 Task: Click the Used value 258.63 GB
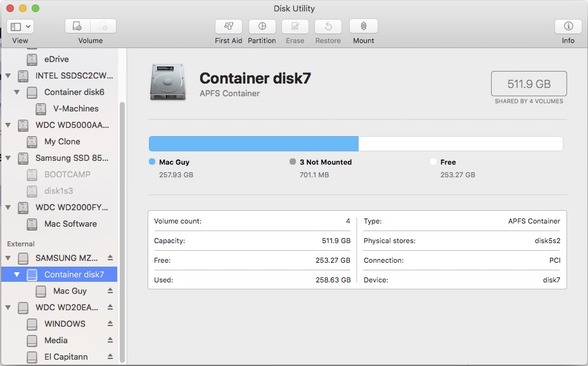click(x=333, y=280)
